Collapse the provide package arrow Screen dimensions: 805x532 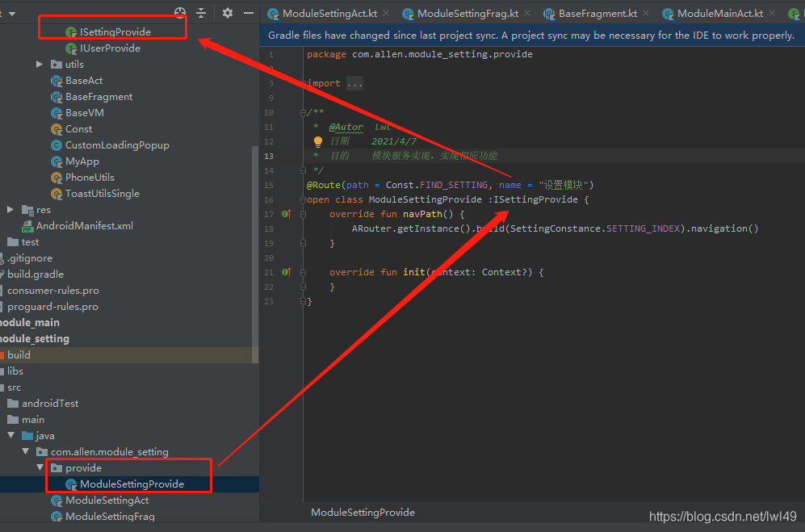point(40,467)
